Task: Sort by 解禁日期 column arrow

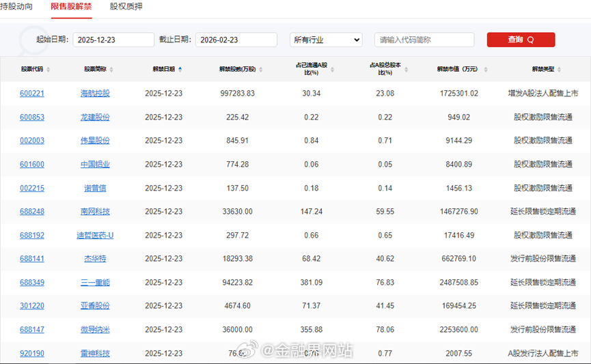Action: [x=180, y=70]
